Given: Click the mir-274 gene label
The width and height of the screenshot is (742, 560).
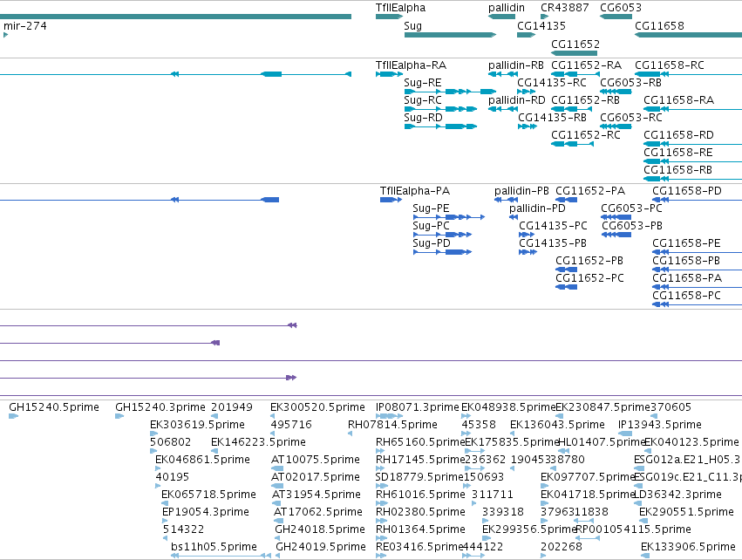Looking at the screenshot, I should click(25, 26).
